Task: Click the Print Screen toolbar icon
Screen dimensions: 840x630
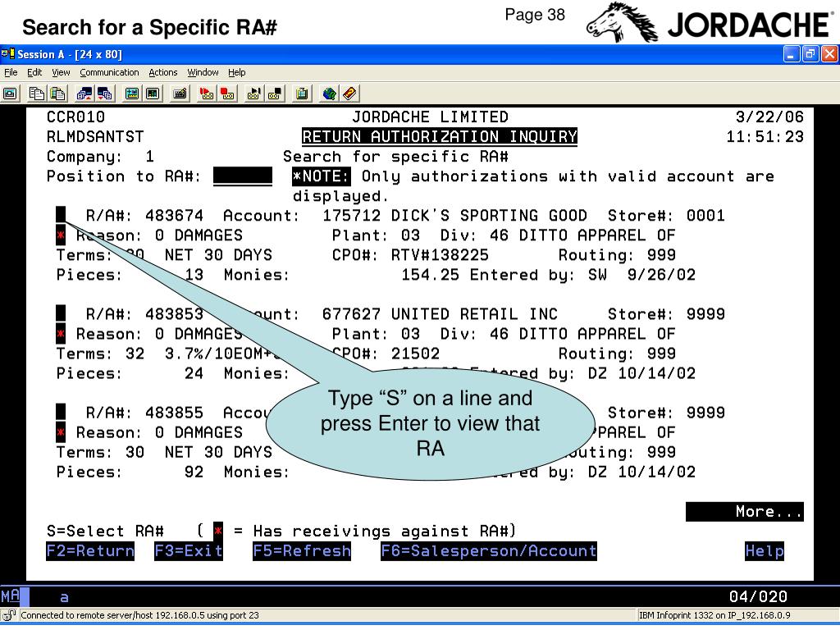Action: (x=10, y=94)
